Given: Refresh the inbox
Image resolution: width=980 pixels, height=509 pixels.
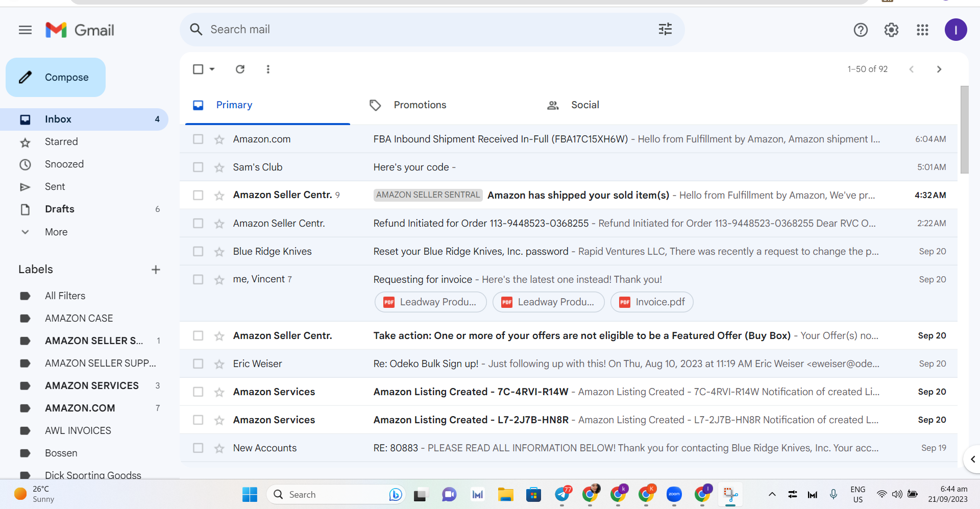Looking at the screenshot, I should click(x=240, y=69).
